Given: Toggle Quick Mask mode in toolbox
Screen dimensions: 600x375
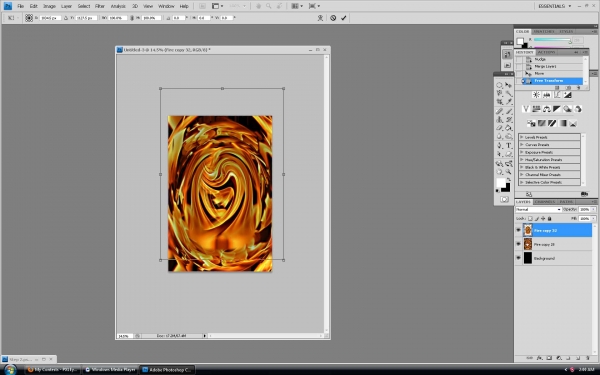Looking at the screenshot, I should pyautogui.click(x=504, y=199).
